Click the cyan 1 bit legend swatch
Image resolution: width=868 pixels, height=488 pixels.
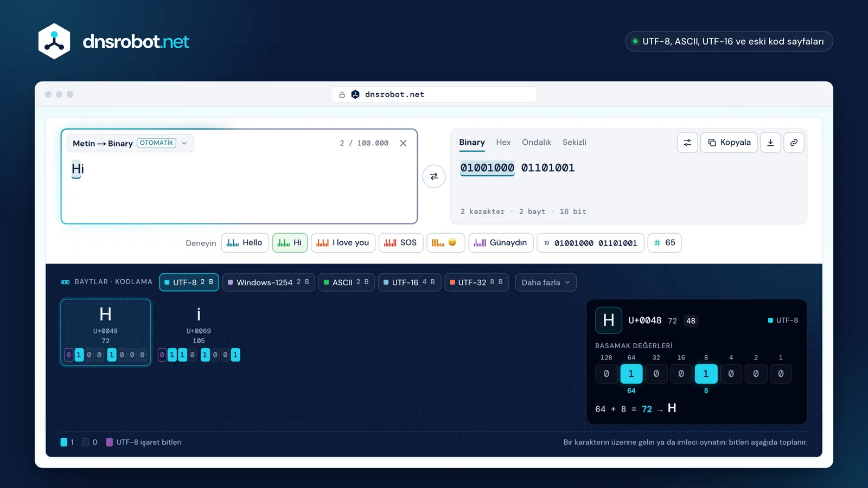tap(64, 442)
